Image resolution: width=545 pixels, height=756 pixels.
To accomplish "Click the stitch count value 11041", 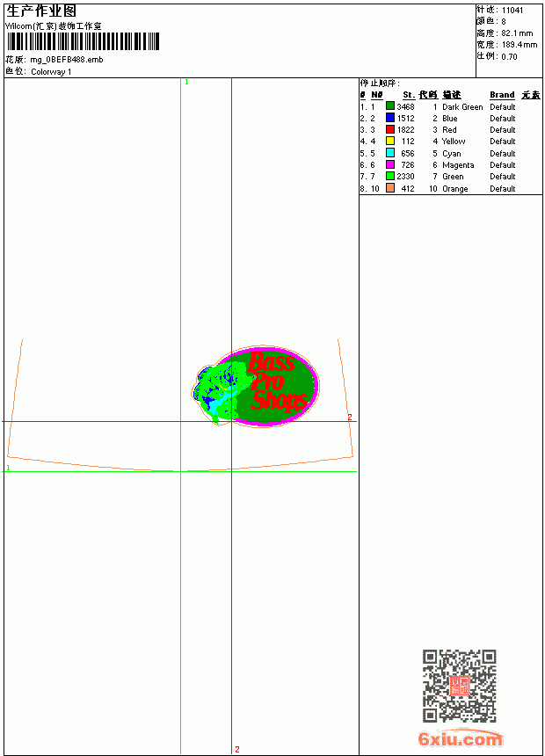I will click(512, 11).
